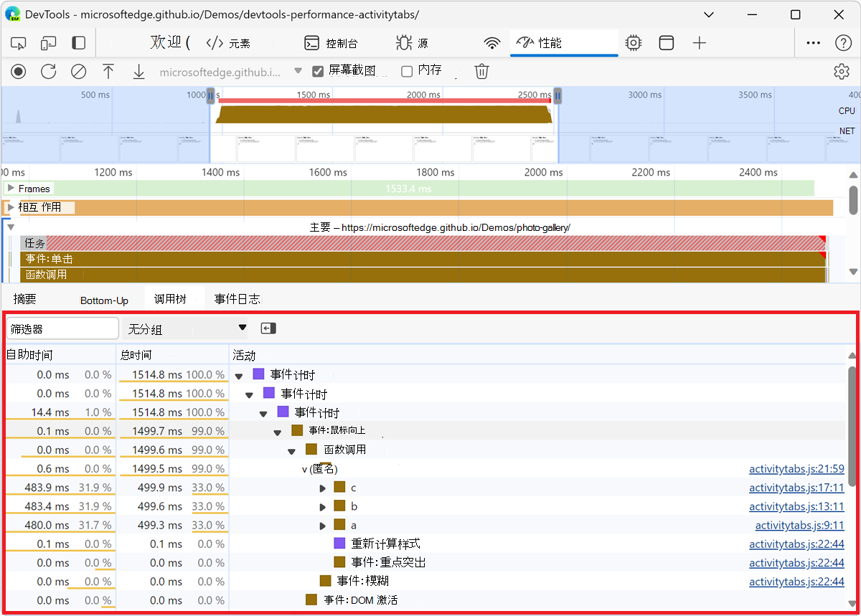This screenshot has height=616, width=861.
Task: Open the activitytabs.js:21:59 source link
Action: (796, 468)
